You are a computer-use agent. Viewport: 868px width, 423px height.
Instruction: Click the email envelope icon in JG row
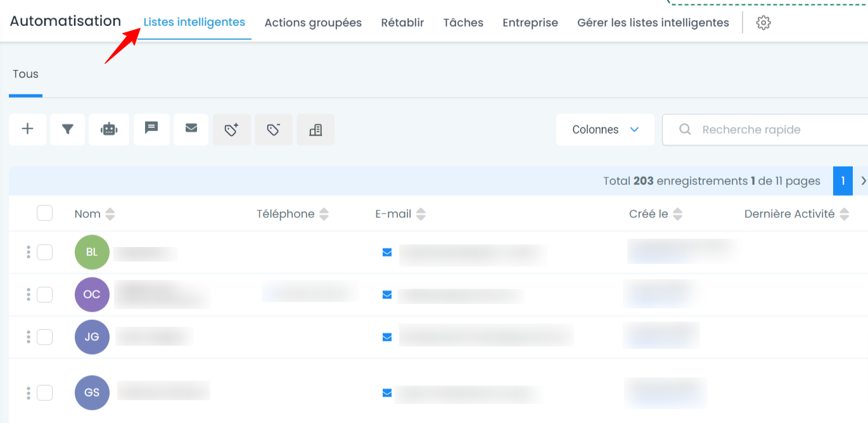387,337
